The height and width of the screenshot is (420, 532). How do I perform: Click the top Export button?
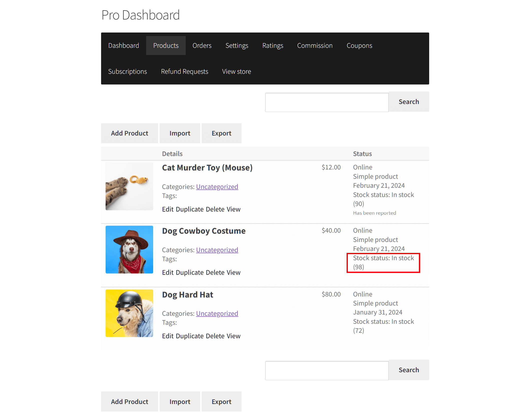[x=221, y=133]
